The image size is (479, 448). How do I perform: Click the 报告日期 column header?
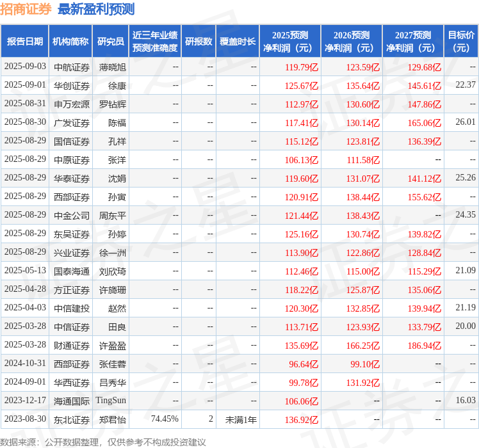pos(25,41)
